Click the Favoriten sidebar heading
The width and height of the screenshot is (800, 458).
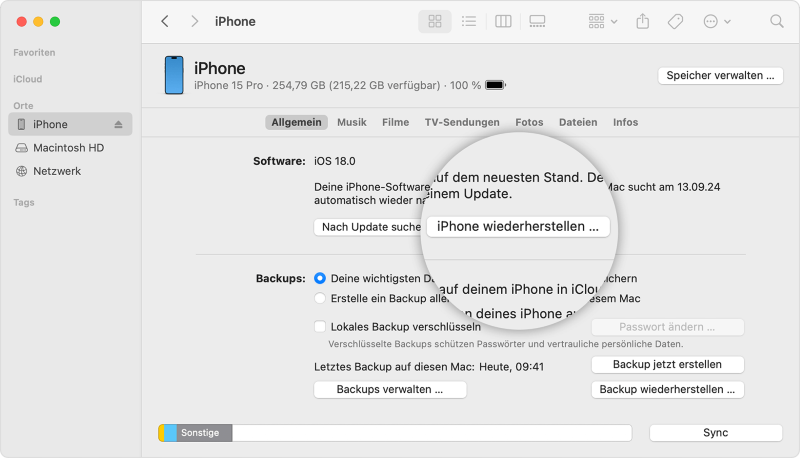point(34,53)
